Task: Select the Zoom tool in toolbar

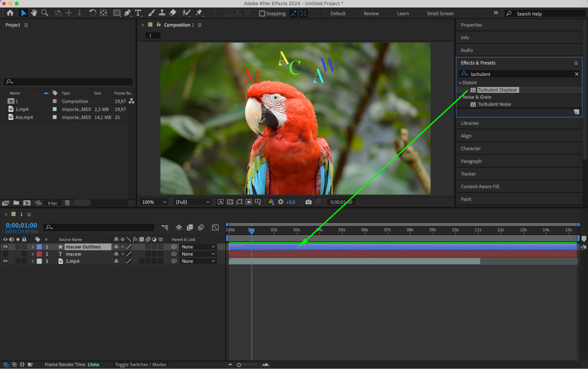Action: pyautogui.click(x=44, y=13)
